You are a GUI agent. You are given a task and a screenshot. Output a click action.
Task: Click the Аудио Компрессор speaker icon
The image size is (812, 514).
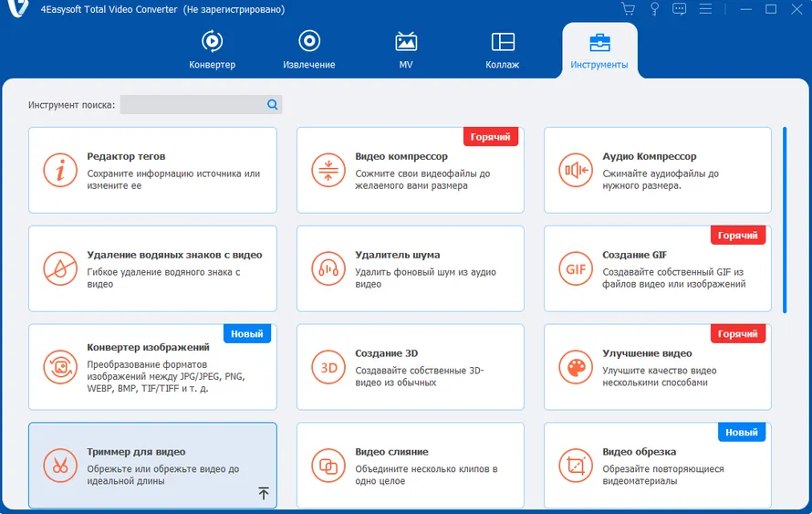tap(576, 170)
